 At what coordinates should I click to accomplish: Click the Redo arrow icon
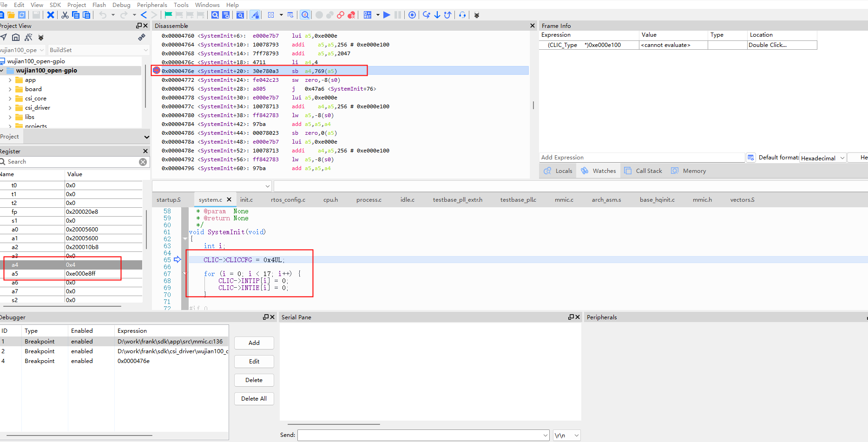124,15
